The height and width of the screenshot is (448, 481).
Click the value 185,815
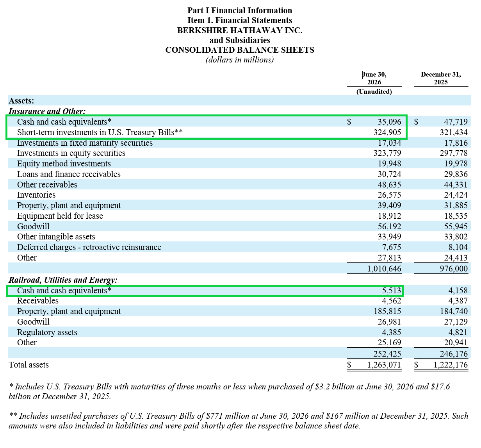[387, 311]
